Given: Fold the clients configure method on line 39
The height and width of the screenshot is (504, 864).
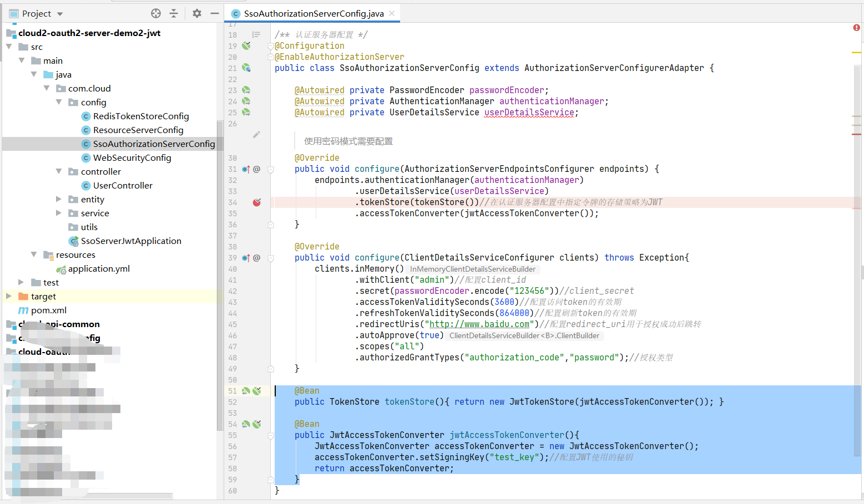Looking at the screenshot, I should pyautogui.click(x=271, y=258).
